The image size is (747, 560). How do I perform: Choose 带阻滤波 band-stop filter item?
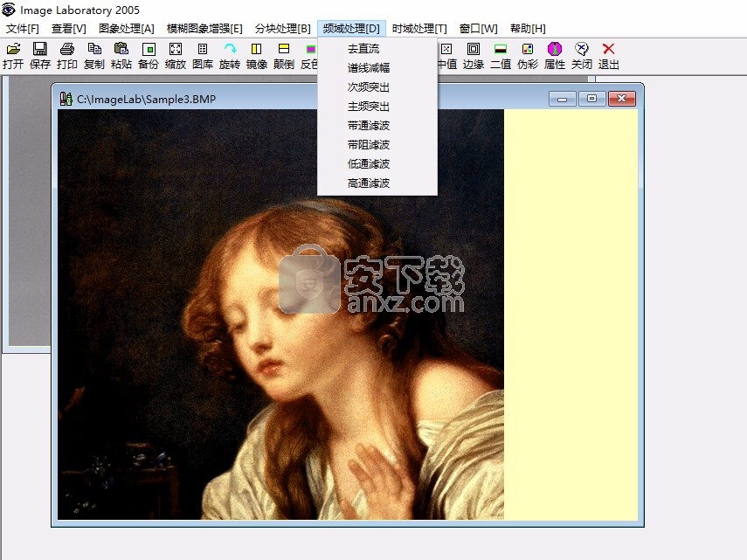[377, 145]
